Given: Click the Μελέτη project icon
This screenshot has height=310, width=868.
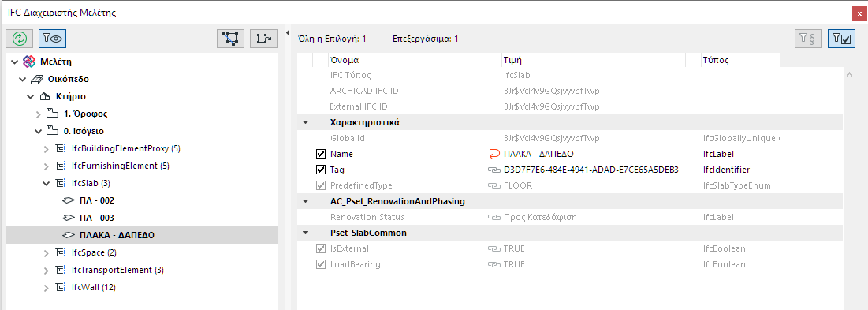Looking at the screenshot, I should coord(29,62).
